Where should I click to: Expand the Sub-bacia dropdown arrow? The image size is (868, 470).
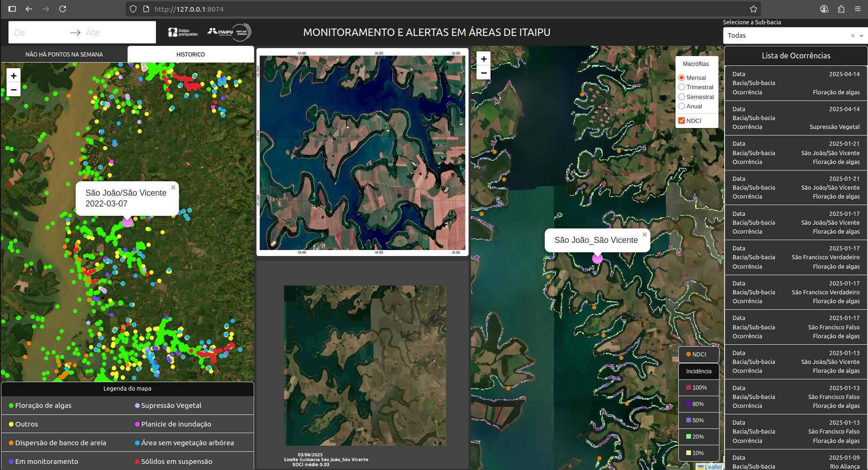tap(861, 36)
